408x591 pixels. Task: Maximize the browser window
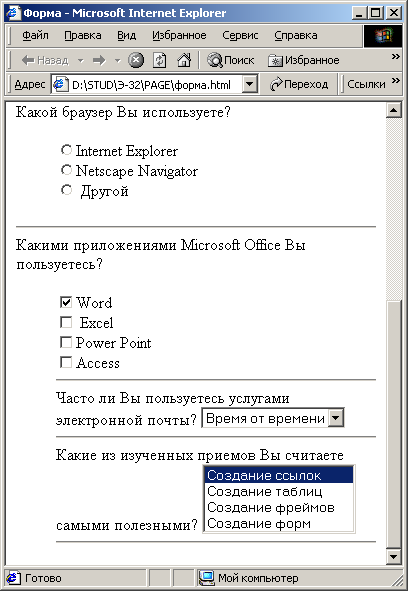[x=375, y=13]
